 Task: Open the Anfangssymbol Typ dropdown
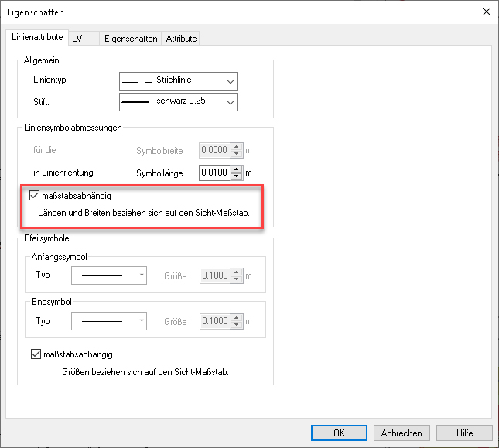109,275
